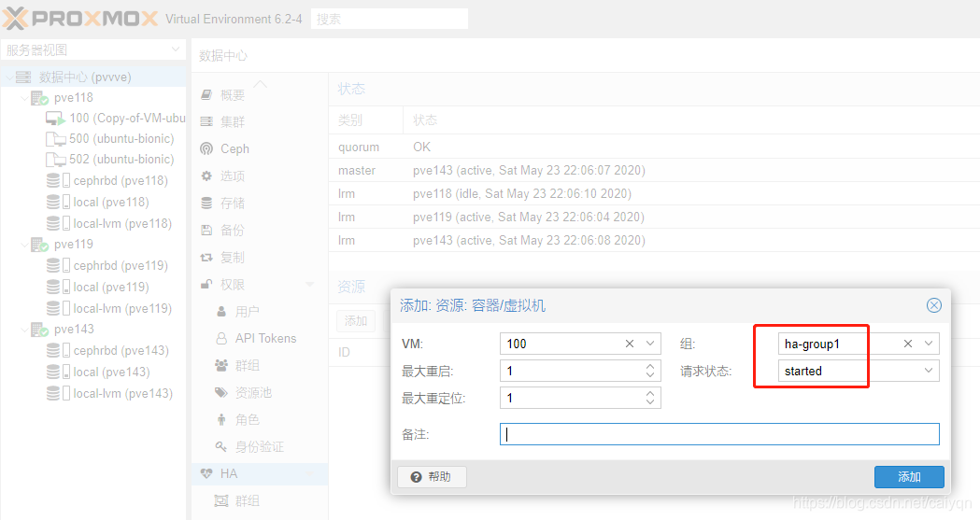980x520 pixels.
Task: Collapse the 数据中心 (pvvve) tree node
Action: 8,77
